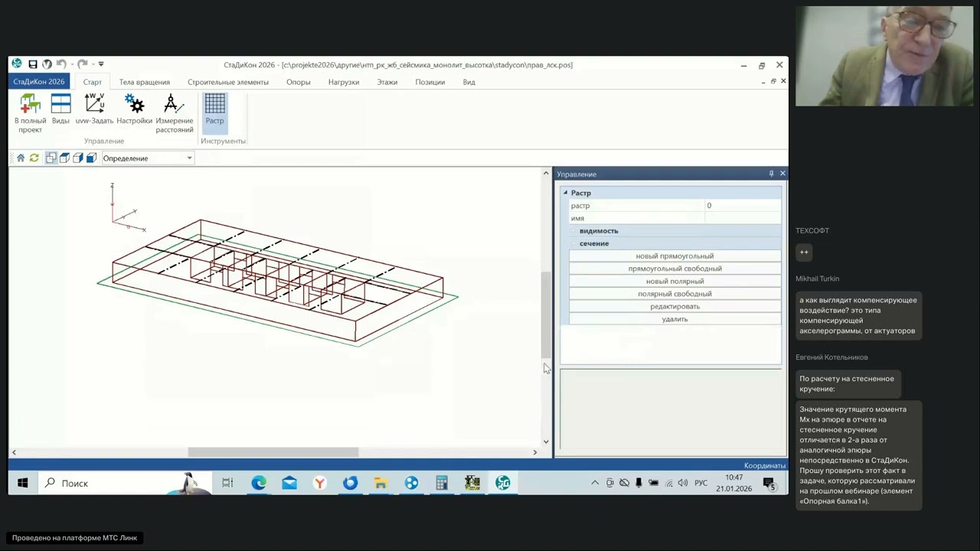Screen dimensions: 980x551
Task: Collapse the 'Растр' property group
Action: click(565, 193)
